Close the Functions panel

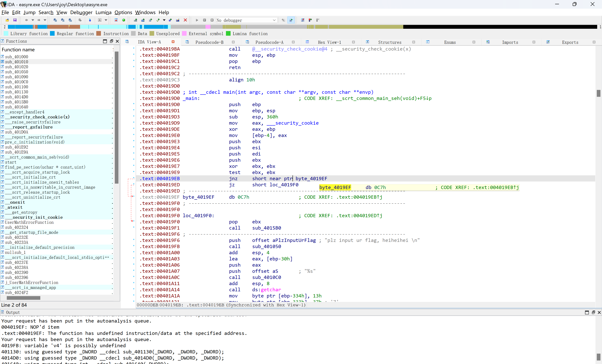117,41
